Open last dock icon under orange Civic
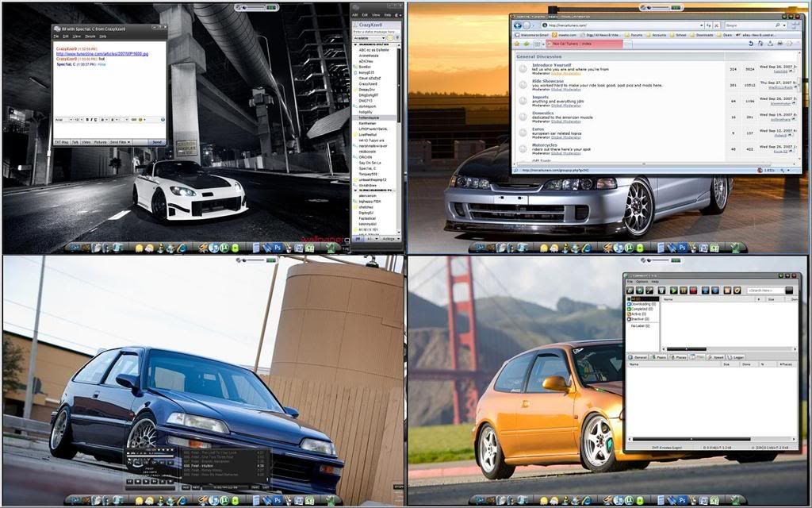812x508 pixels. pos(737,501)
